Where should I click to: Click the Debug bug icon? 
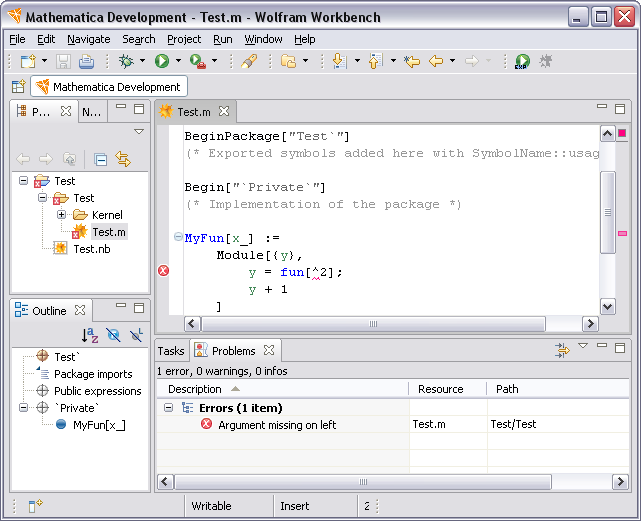tap(126, 61)
